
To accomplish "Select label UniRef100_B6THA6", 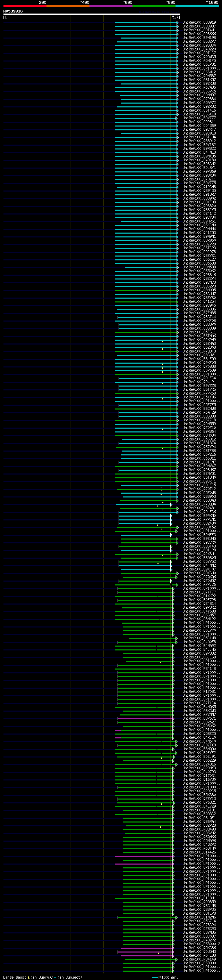I will point(199,336).
